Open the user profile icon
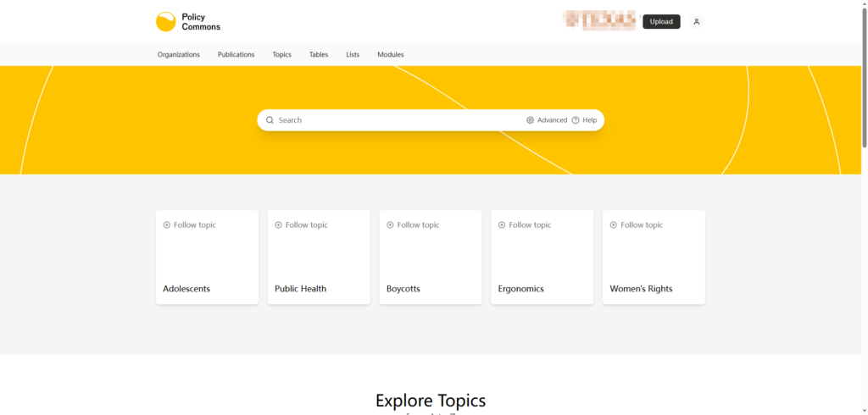 pos(696,22)
